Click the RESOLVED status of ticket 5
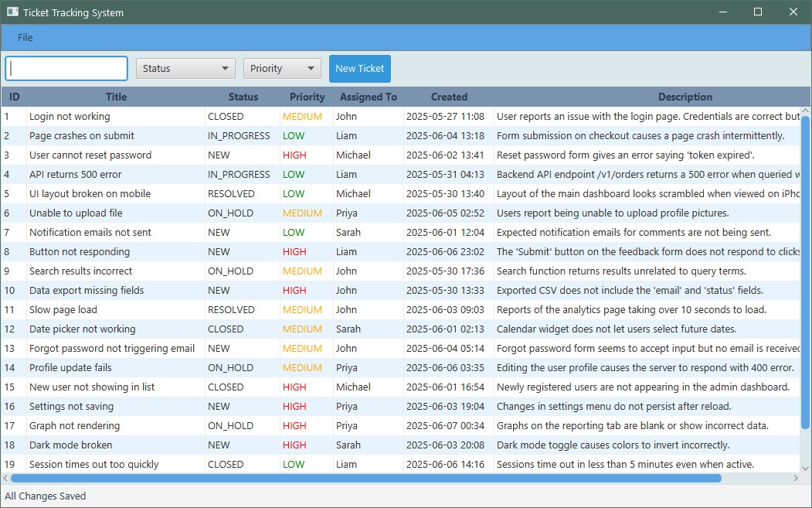 pos(232,194)
